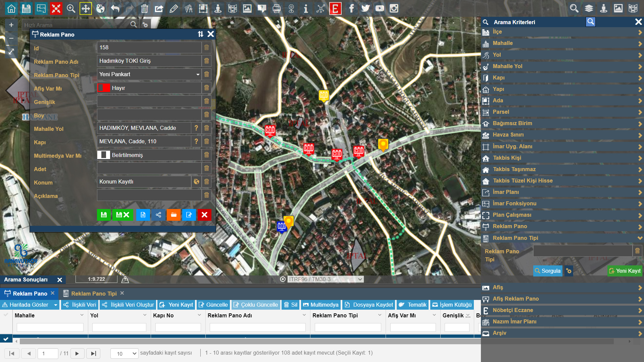Click green save icon in Reklam Pano form
This screenshot has width=644, height=362.
click(104, 215)
